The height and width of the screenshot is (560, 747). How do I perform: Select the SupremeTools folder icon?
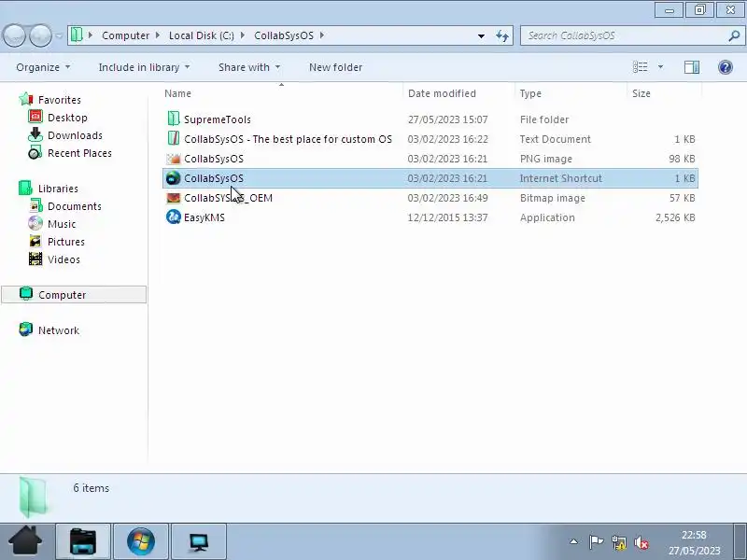174,119
